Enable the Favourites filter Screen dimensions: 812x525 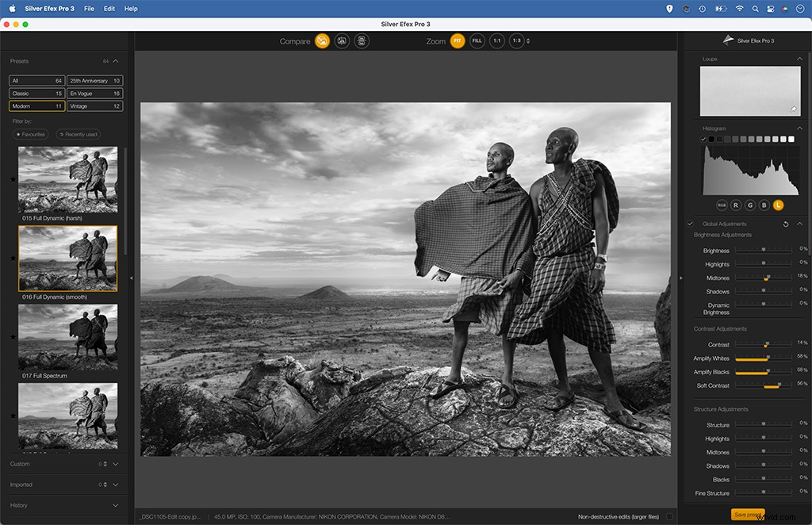point(30,134)
